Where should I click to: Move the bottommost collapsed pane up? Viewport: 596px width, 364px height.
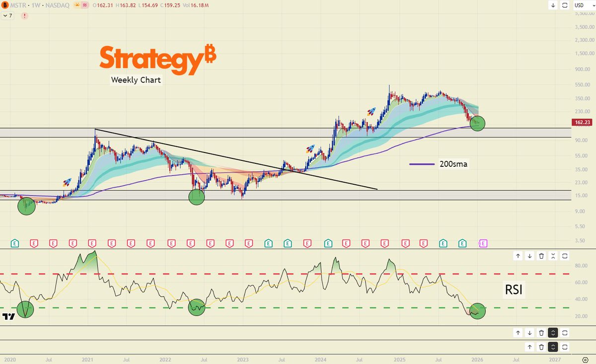pos(529,347)
